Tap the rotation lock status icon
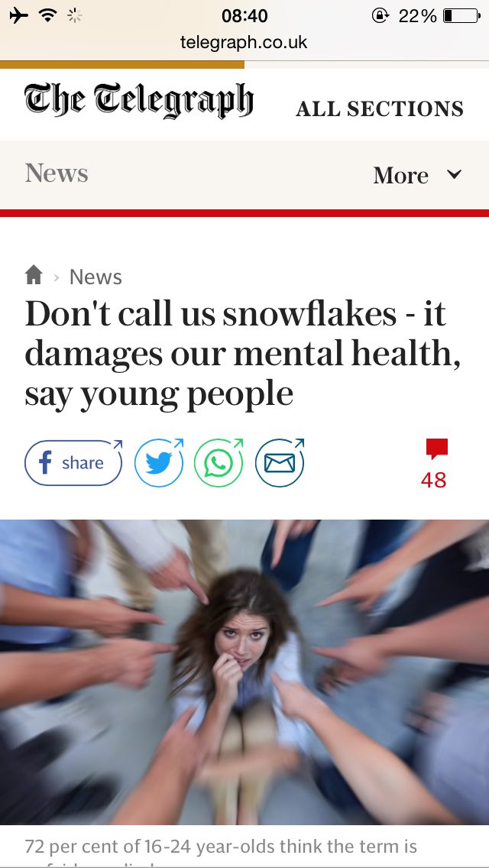This screenshot has width=489, height=868. pyautogui.click(x=380, y=16)
